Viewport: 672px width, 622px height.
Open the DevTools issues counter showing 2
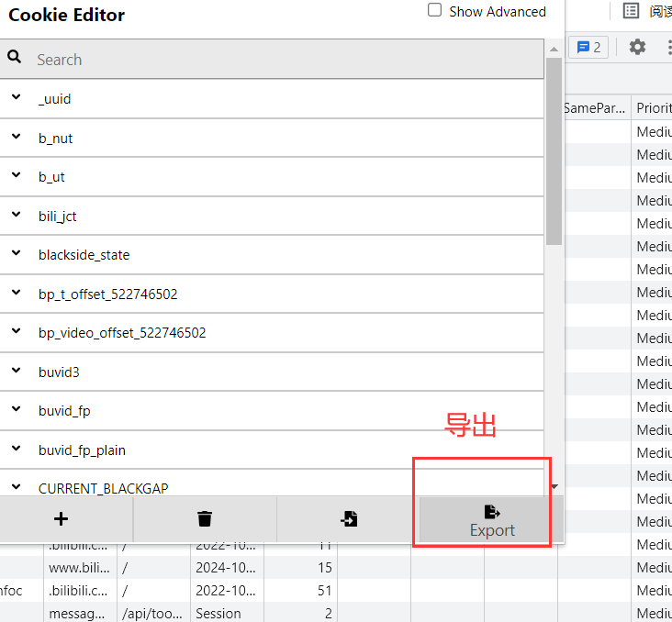pos(588,47)
